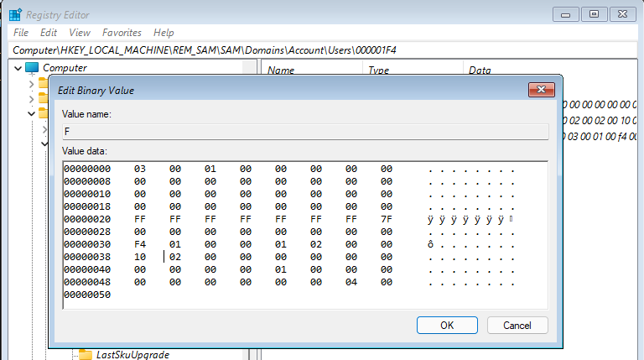The image size is (644, 360).
Task: Click the Value name field F
Action: point(305,132)
